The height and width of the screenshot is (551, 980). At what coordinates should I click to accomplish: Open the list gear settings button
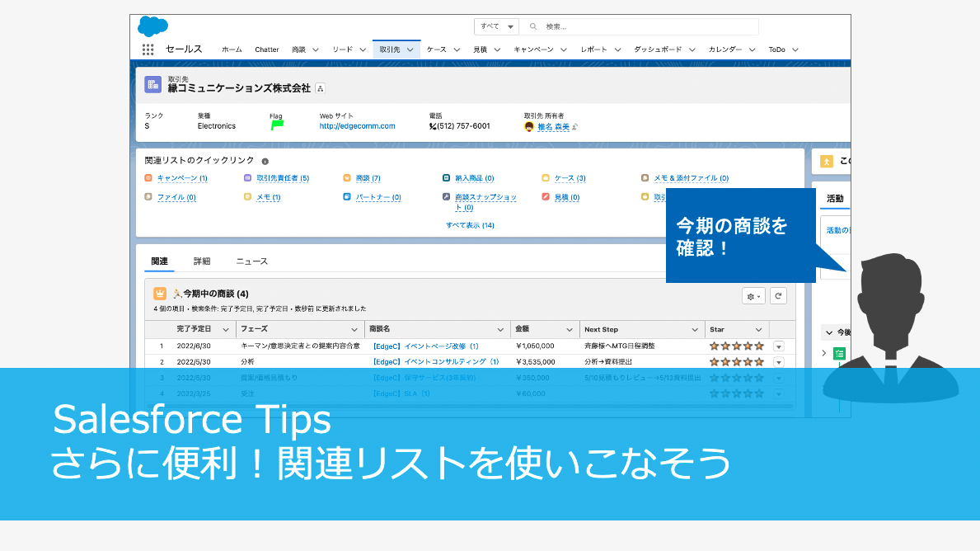[753, 296]
